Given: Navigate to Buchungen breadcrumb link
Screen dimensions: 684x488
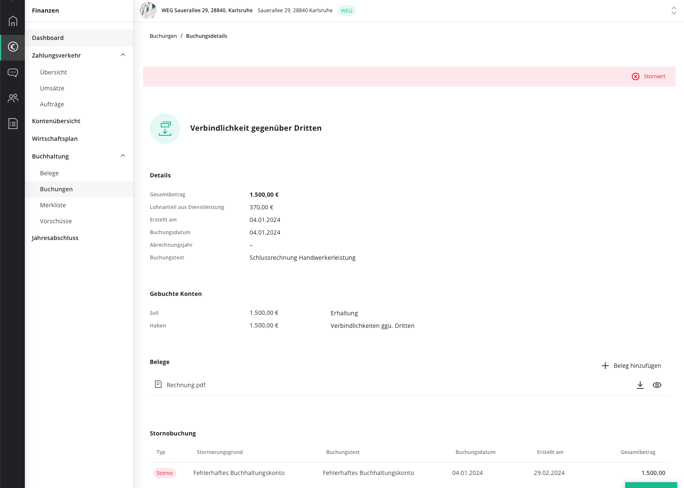Looking at the screenshot, I should point(163,36).
